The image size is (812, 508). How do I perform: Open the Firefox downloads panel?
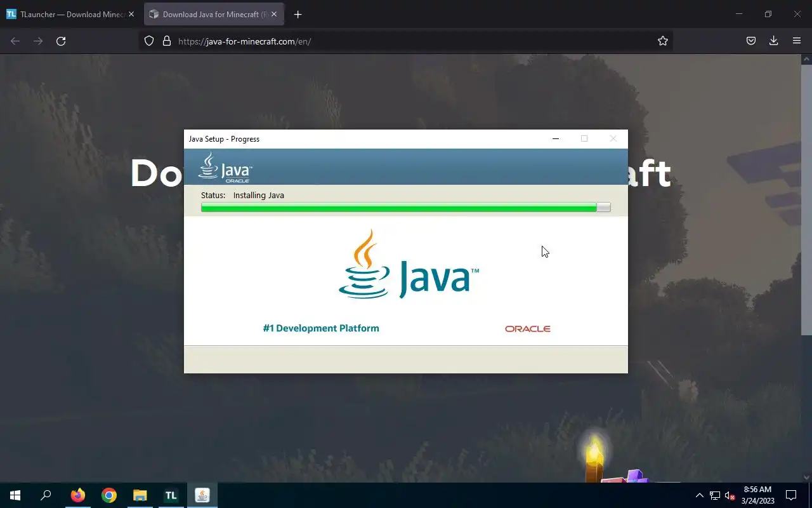point(774,41)
